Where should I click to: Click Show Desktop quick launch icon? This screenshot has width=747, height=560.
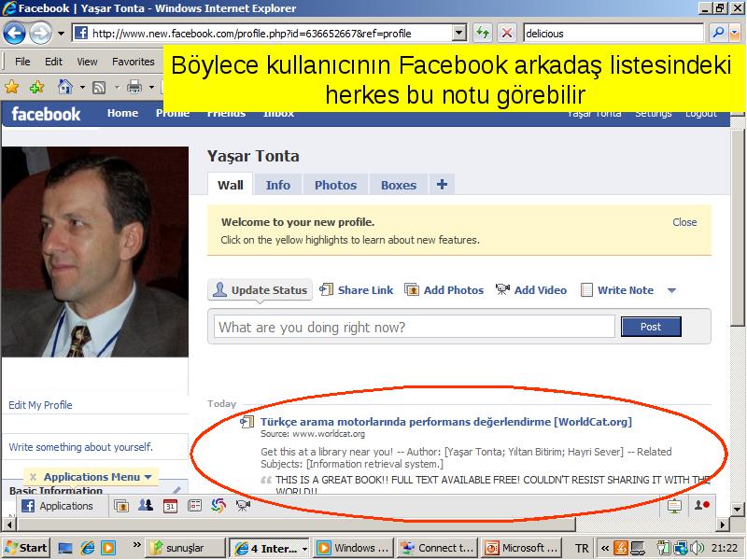64,548
